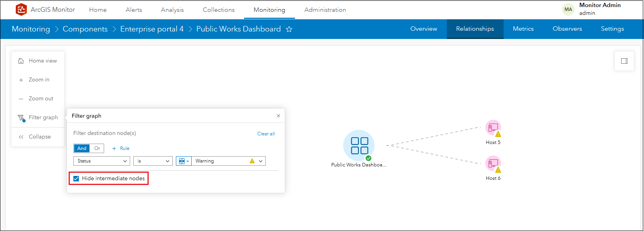Click the Filter graph funnel icon
The width and height of the screenshot is (644, 231).
tap(21, 118)
